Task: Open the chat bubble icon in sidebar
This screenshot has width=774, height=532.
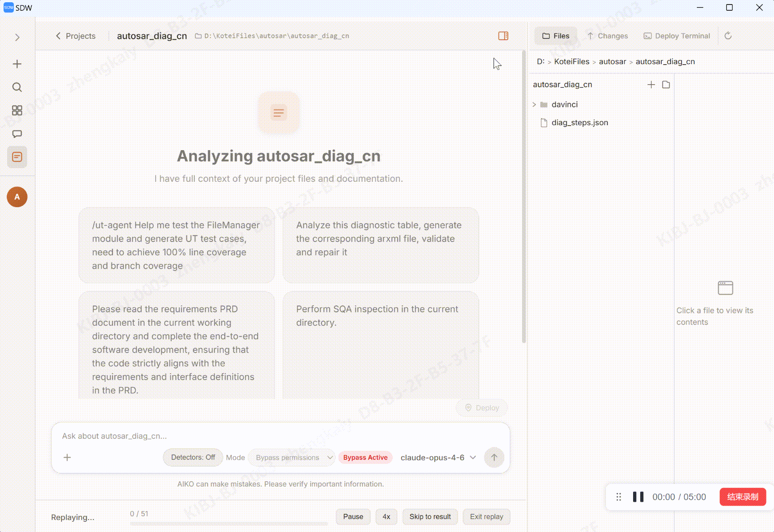Action: tap(17, 134)
